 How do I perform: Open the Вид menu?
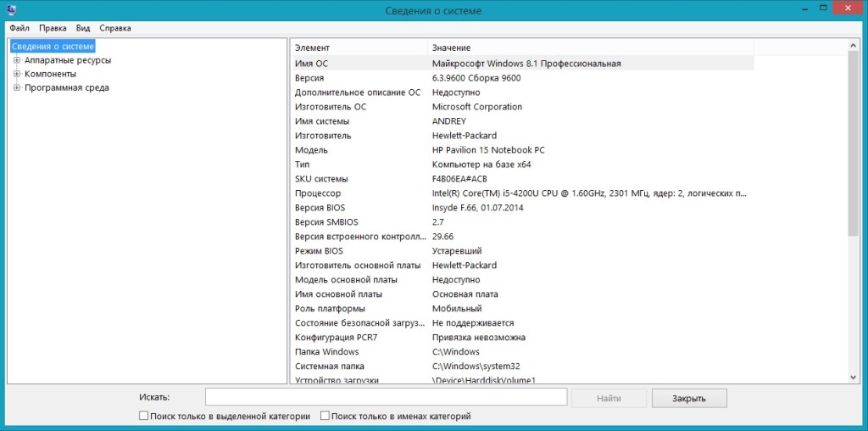83,28
